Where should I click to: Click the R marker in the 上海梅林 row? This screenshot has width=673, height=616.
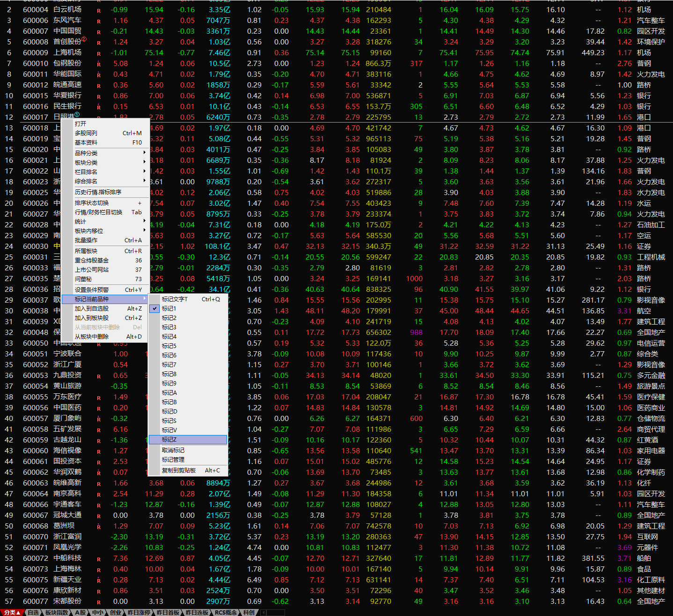(99, 570)
